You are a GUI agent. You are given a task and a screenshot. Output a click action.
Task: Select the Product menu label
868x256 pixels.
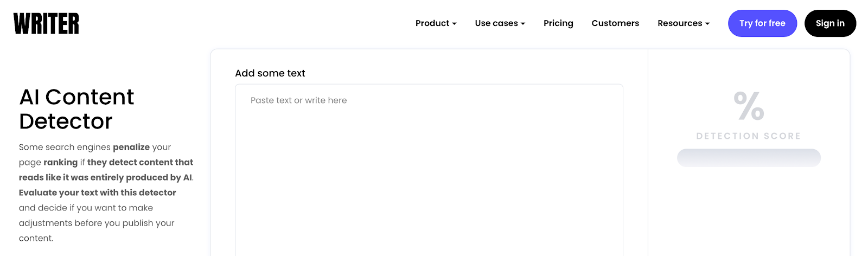(x=432, y=23)
